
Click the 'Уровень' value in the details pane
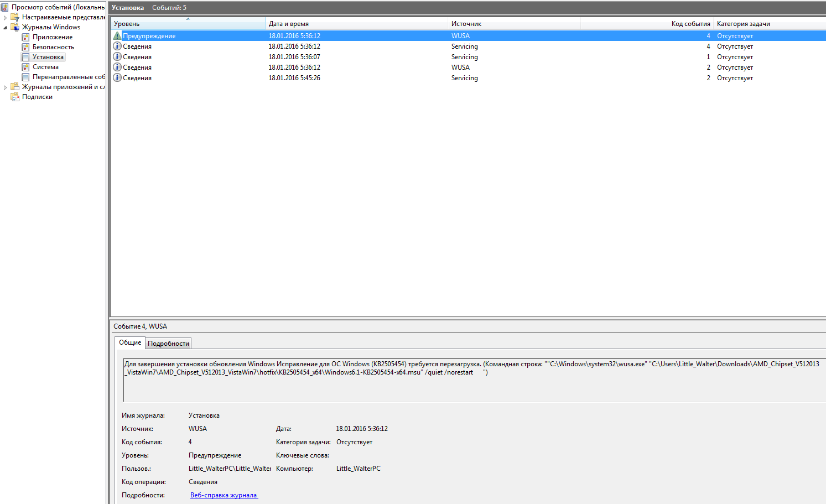pyautogui.click(x=215, y=455)
